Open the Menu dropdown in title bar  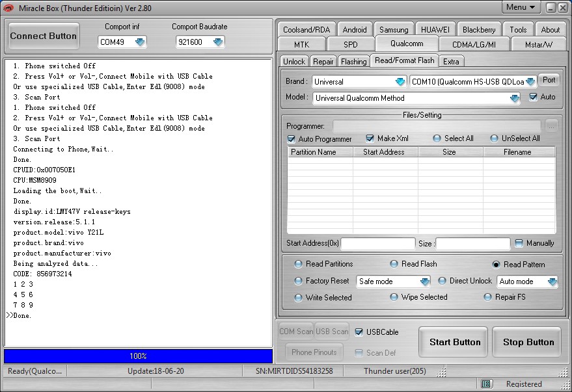click(521, 7)
